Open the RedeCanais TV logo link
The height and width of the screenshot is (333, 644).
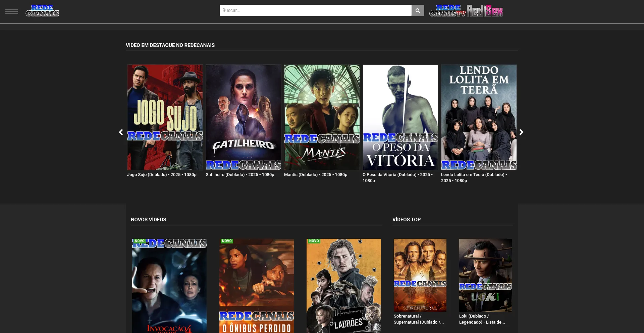447,11
